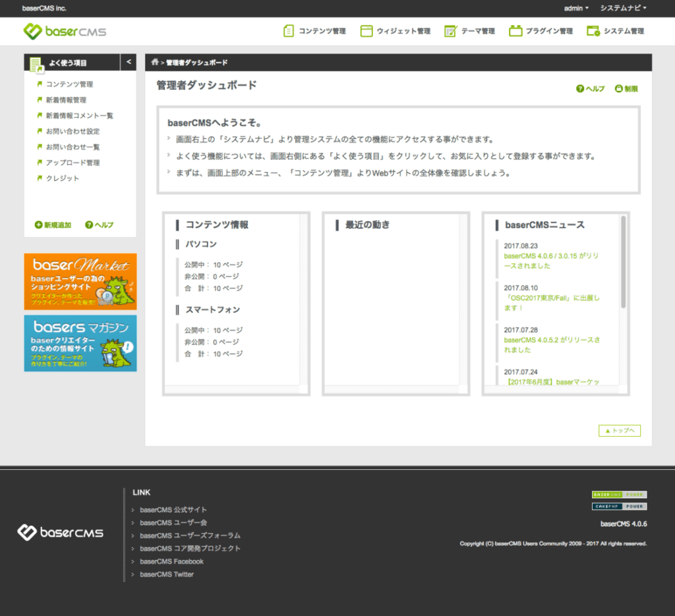The width and height of the screenshot is (675, 616).
Task: Open the admin account dropdown
Action: pyautogui.click(x=572, y=8)
